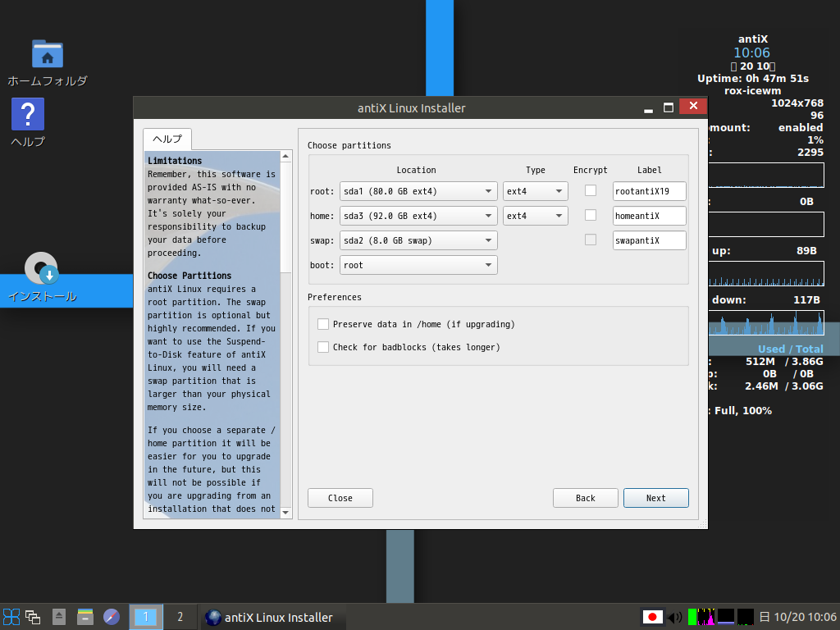Enable Encrypt checkbox for home partition
Image resolution: width=840 pixels, height=630 pixels.
[x=591, y=215]
